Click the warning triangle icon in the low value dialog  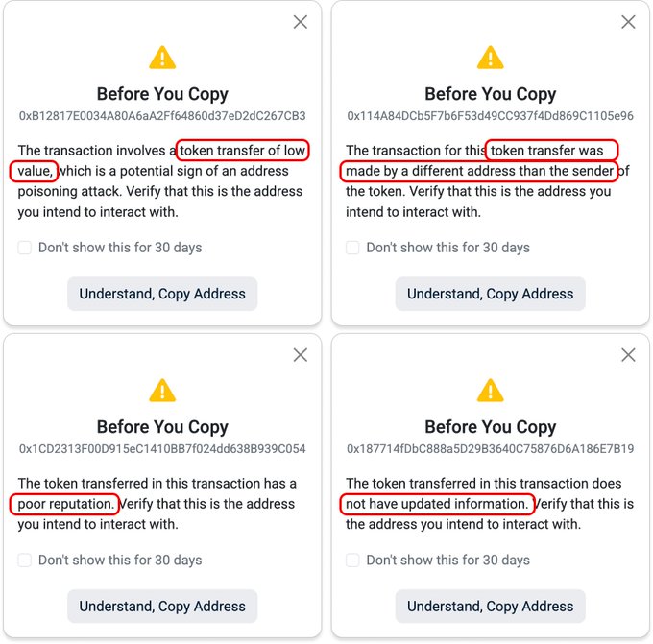coord(162,58)
